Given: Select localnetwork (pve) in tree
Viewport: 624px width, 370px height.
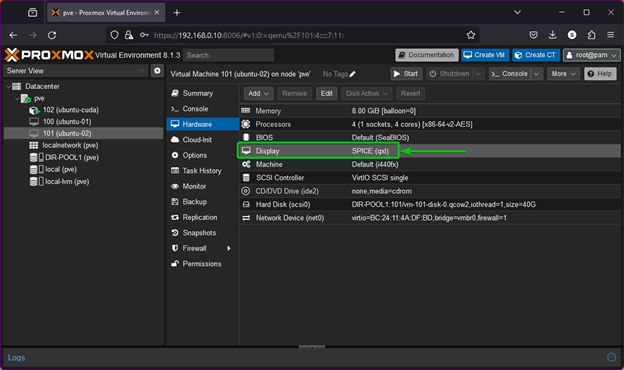Looking at the screenshot, I should (x=84, y=145).
